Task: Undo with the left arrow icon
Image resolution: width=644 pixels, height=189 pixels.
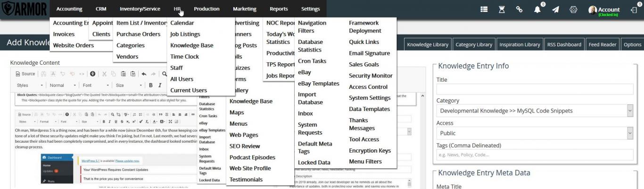Action: pyautogui.click(x=144, y=74)
